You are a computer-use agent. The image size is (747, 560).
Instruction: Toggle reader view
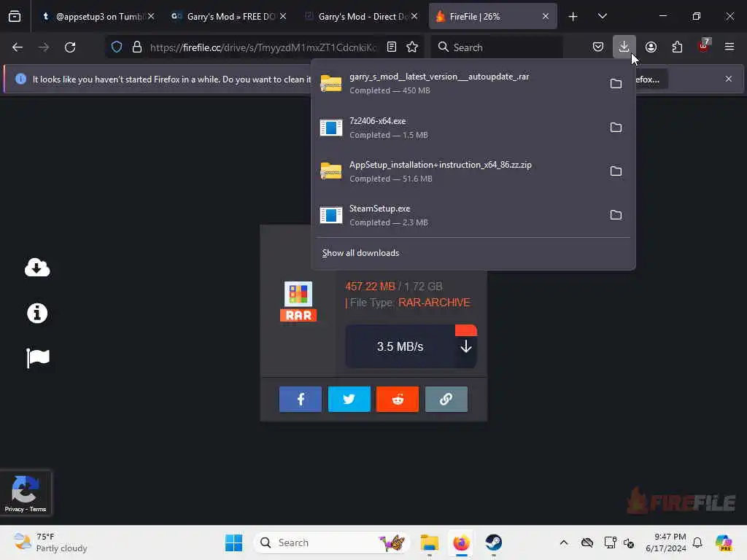[391, 47]
